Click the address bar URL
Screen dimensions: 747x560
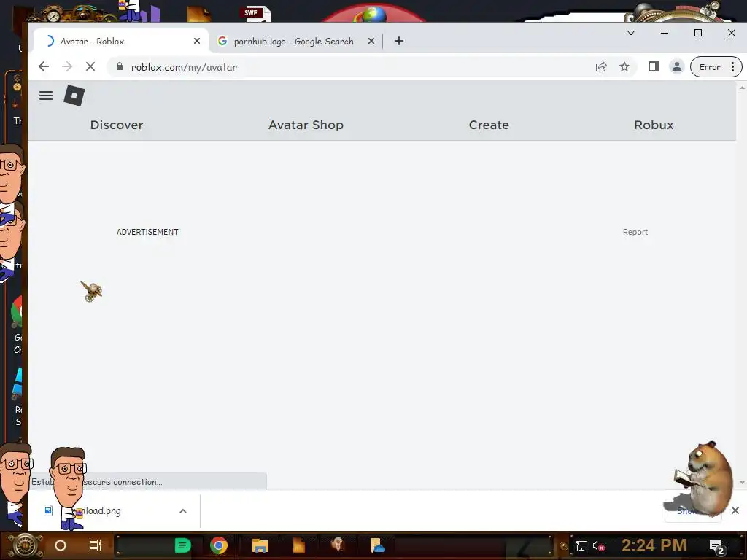click(x=184, y=67)
